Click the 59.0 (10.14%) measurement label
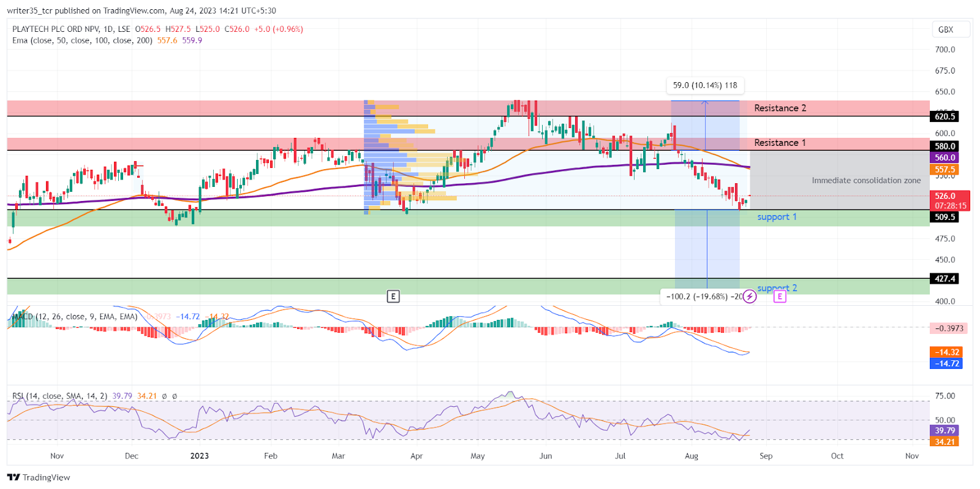 705,85
